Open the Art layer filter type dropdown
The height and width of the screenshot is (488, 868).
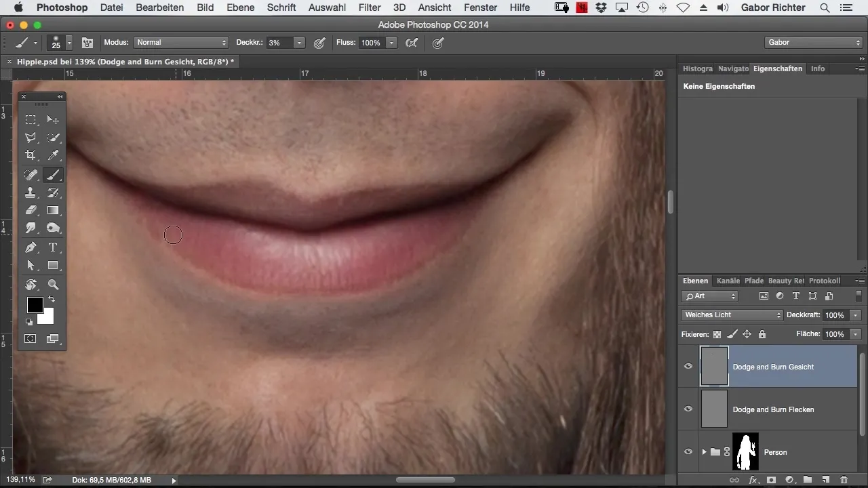709,296
